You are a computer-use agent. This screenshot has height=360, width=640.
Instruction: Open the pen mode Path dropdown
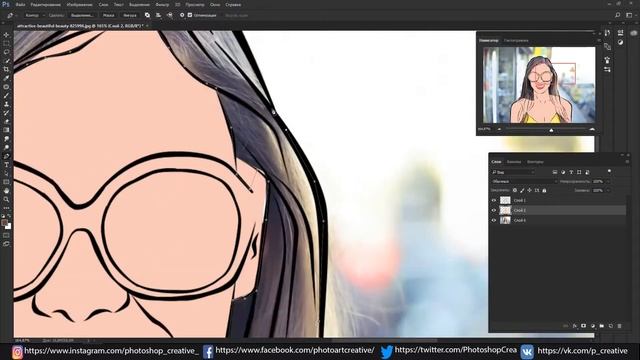pos(34,16)
